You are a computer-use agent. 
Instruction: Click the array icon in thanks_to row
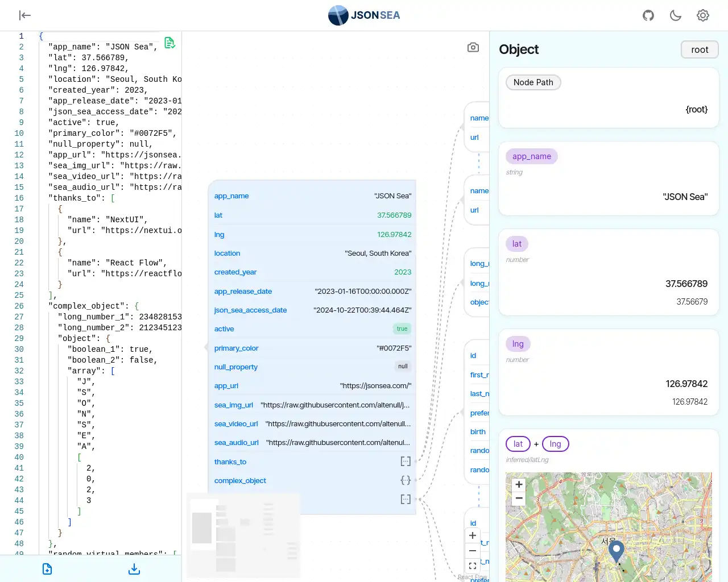pyautogui.click(x=406, y=462)
